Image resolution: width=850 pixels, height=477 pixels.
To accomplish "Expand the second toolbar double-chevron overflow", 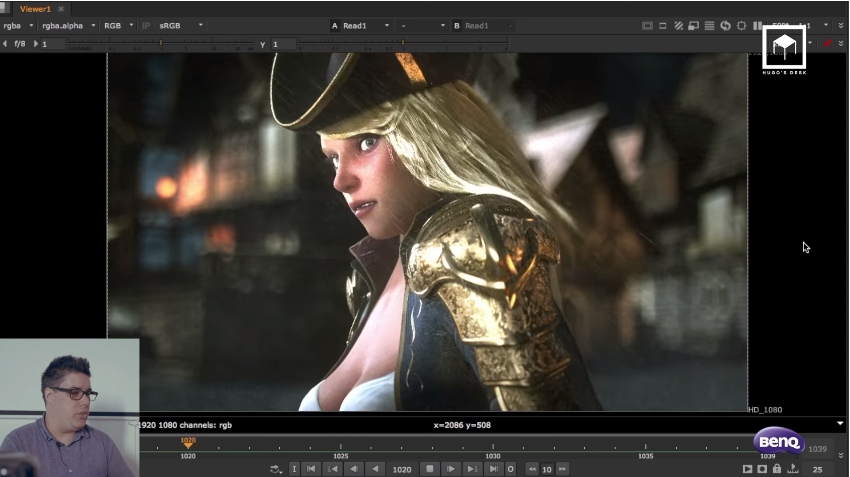I will click(841, 43).
